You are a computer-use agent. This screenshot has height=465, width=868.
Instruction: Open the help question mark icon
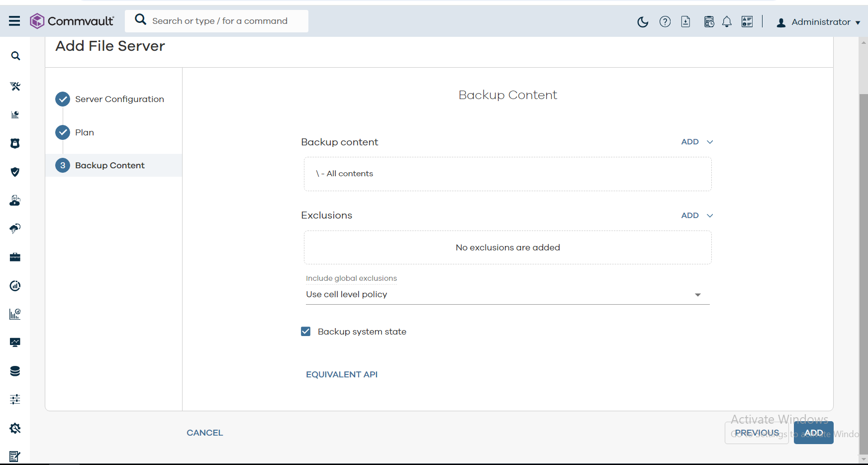[x=665, y=22]
